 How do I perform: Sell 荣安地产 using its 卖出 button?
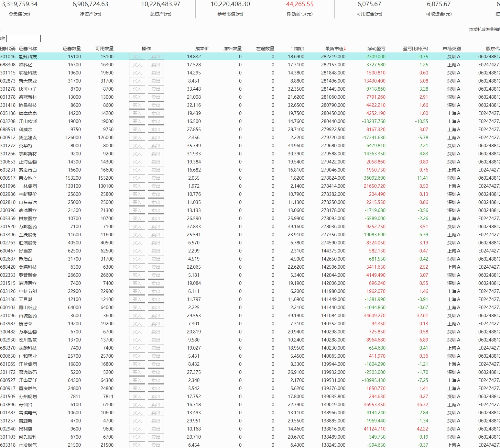coord(156,178)
